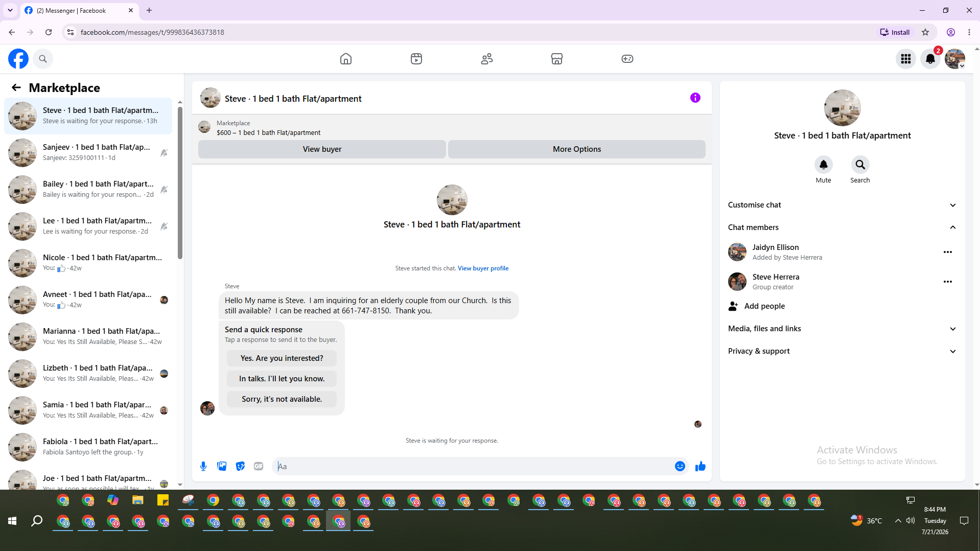Click the View buyer button
The height and width of the screenshot is (551, 980).
click(x=322, y=149)
